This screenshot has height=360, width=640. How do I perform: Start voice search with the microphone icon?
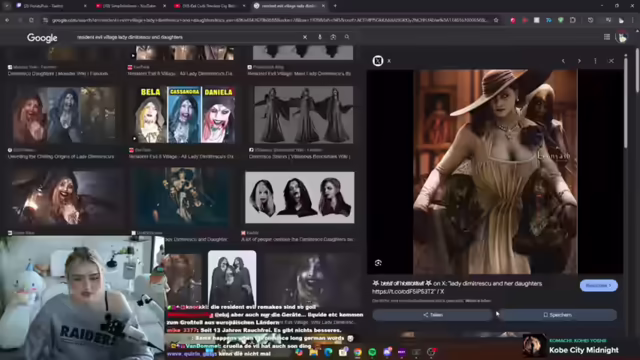coord(320,37)
